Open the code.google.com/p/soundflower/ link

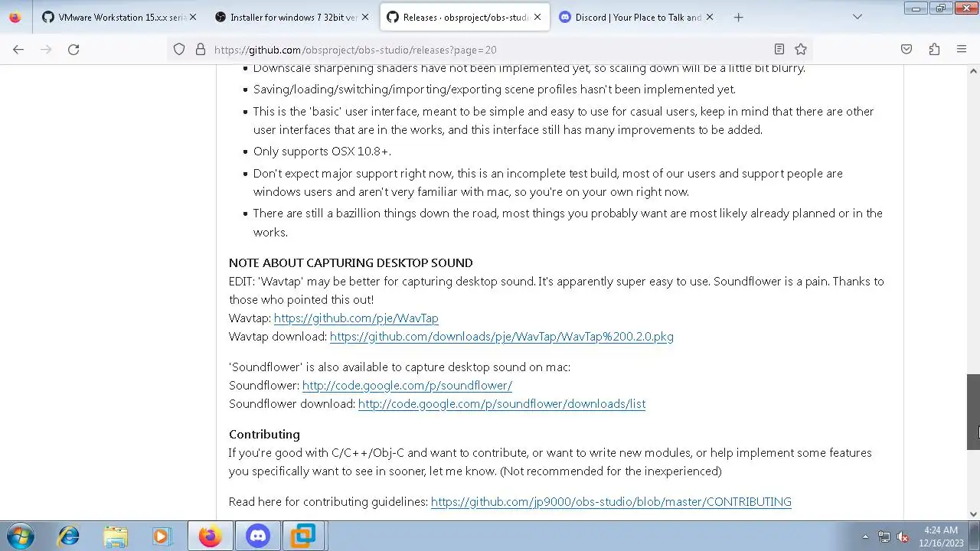click(407, 385)
